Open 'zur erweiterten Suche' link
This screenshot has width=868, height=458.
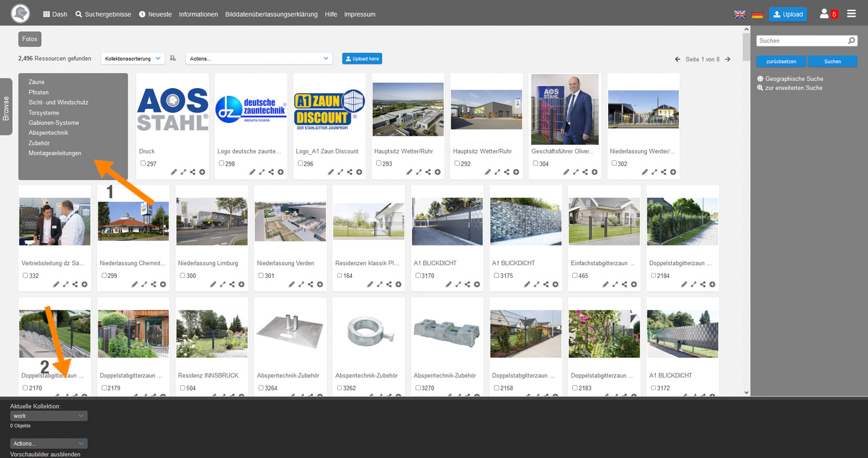[789, 88]
